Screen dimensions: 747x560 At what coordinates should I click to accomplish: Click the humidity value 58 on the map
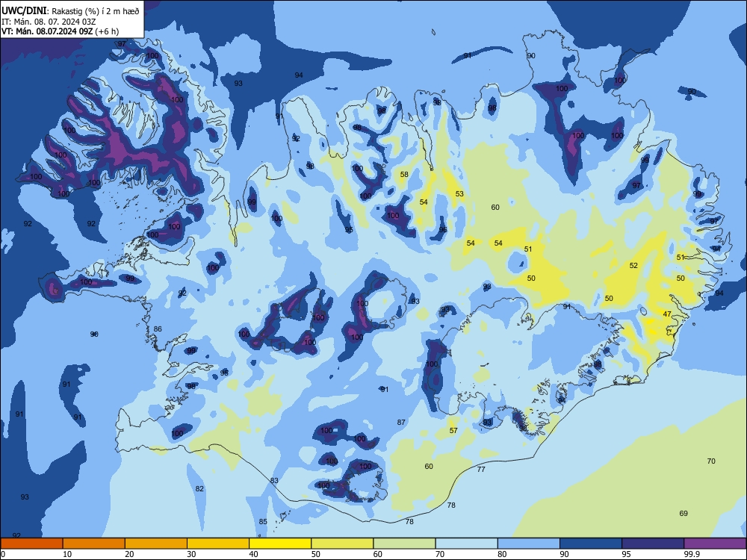(404, 174)
